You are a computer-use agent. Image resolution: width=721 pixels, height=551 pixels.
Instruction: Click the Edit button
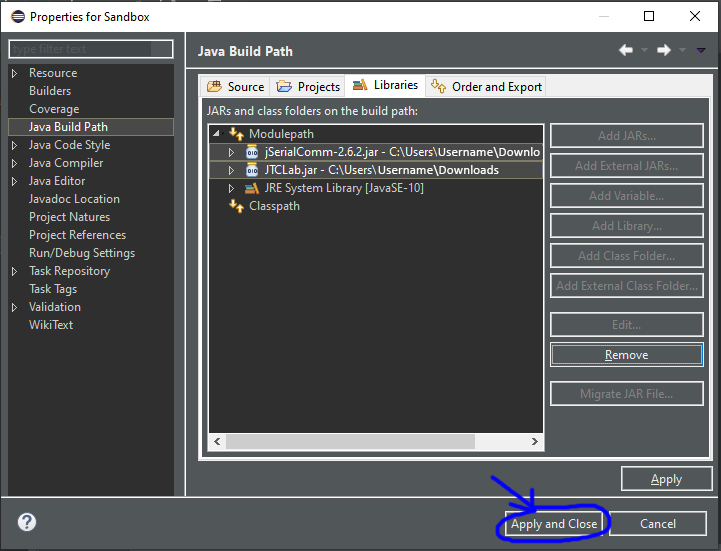(627, 325)
